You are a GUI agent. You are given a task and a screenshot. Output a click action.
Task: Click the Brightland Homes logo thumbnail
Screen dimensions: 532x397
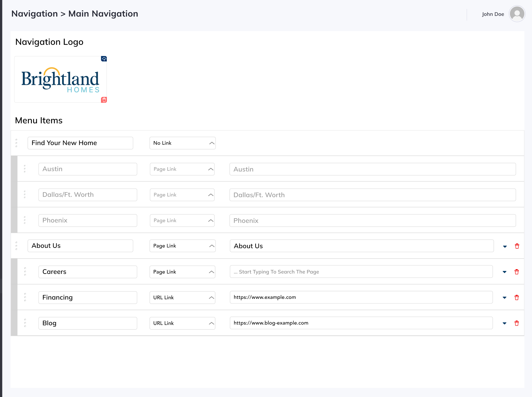[x=60, y=80]
